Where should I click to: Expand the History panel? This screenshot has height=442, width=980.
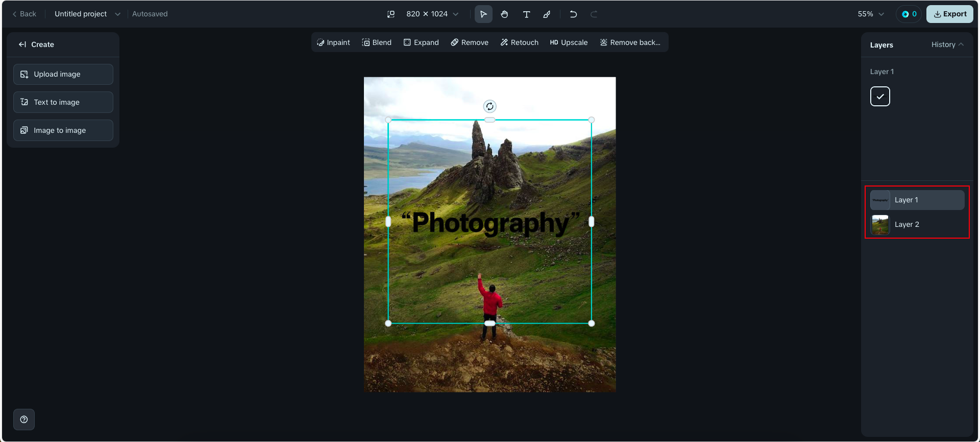pos(947,44)
